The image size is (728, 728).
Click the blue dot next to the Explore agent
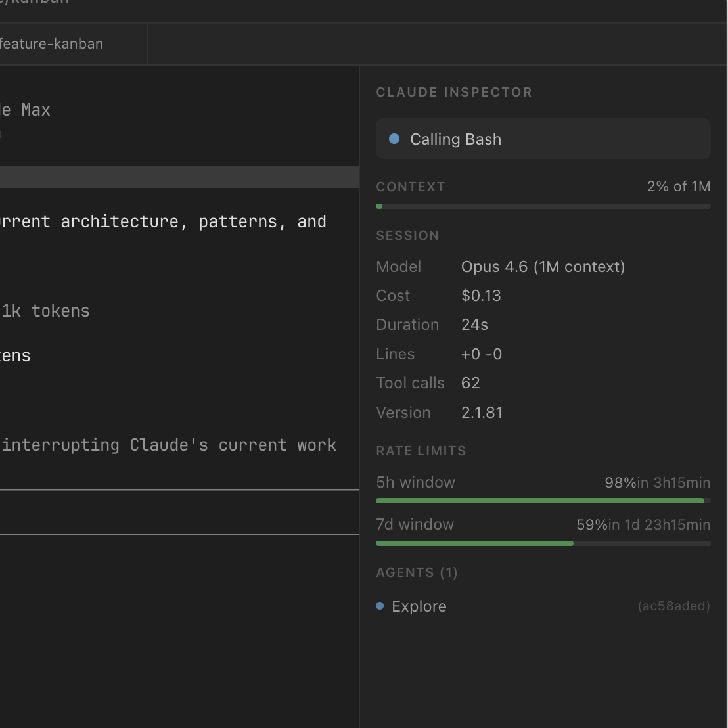(x=378, y=606)
